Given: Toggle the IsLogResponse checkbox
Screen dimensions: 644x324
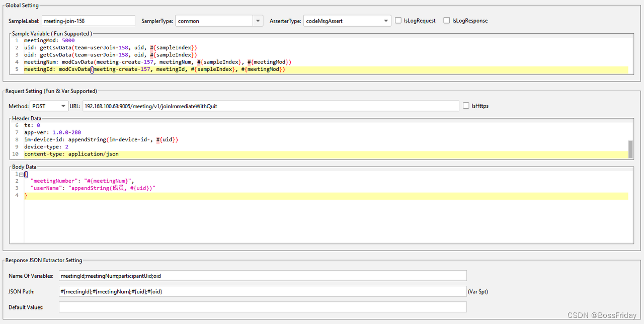Looking at the screenshot, I should pyautogui.click(x=447, y=21).
